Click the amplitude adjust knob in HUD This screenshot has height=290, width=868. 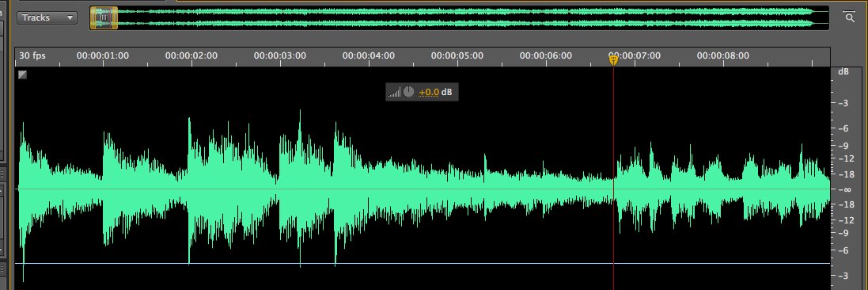point(408,92)
